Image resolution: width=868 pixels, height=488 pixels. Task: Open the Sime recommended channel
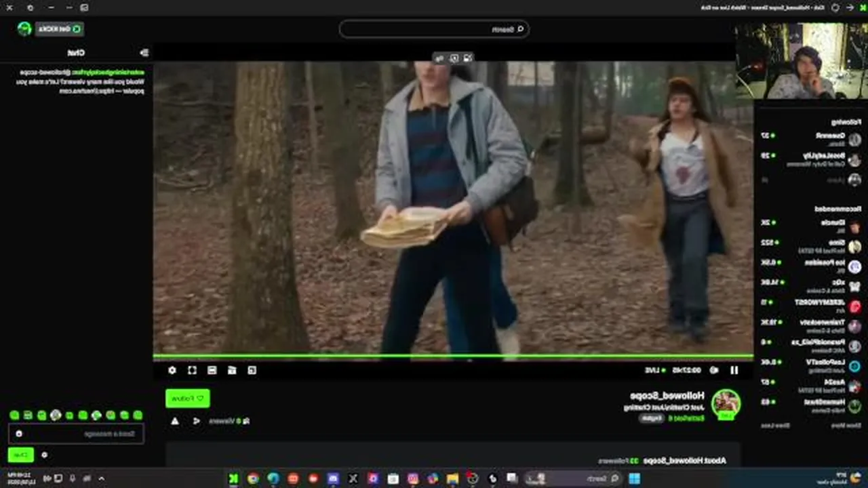810,246
